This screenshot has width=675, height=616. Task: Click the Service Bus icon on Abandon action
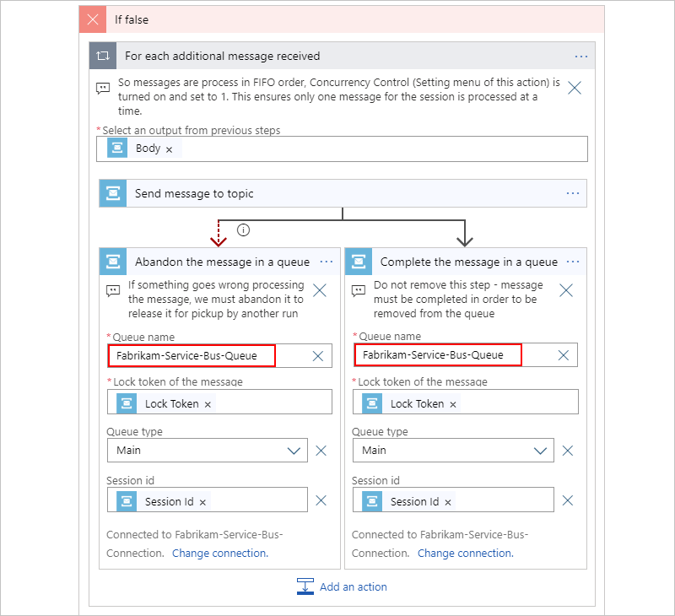(112, 261)
